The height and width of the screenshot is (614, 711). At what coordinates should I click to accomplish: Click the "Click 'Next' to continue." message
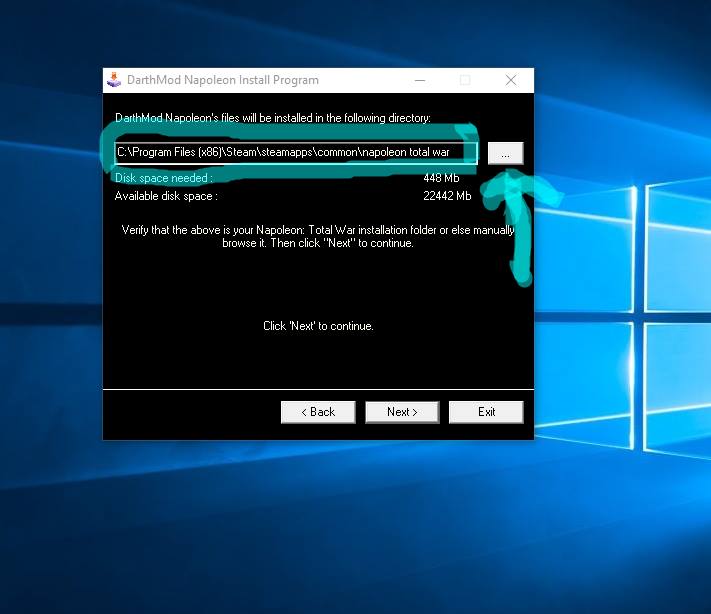[x=318, y=326]
